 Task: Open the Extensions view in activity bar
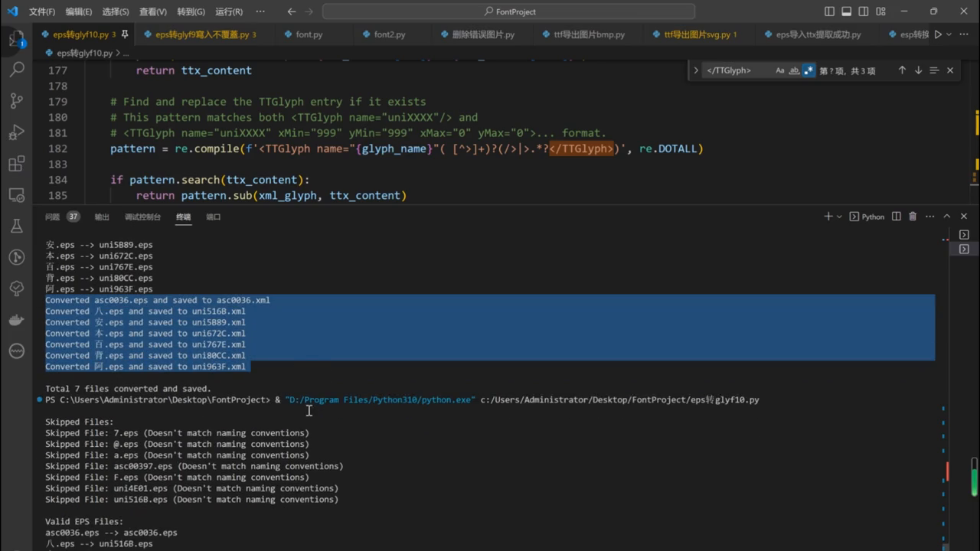(16, 164)
